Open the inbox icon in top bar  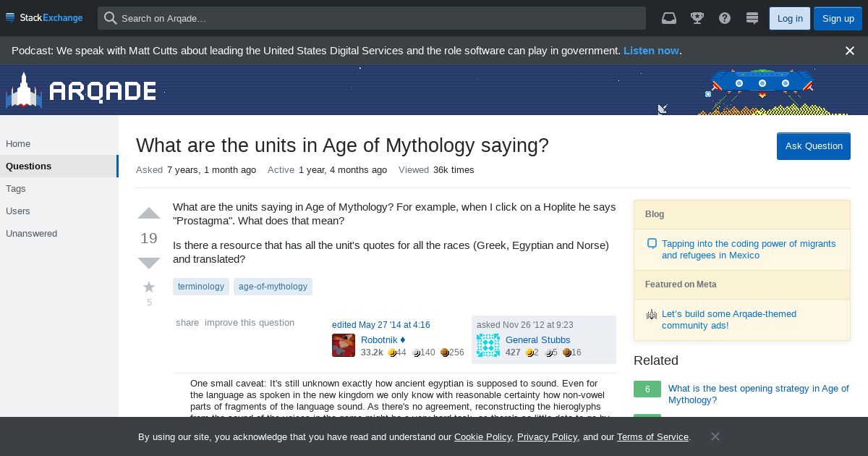[669, 18]
